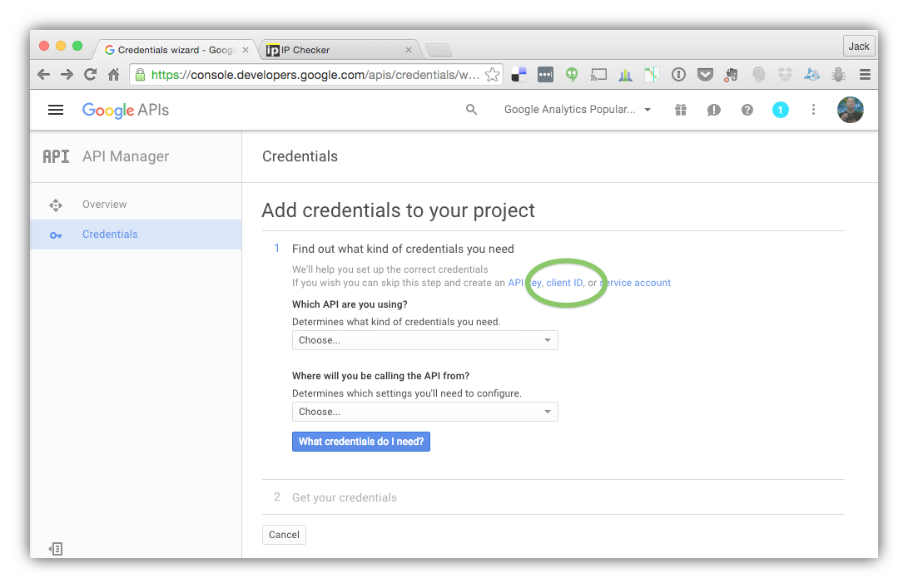Screen dimensions: 908x588
Task: Select Credentials in the sidebar
Action: coord(136,235)
